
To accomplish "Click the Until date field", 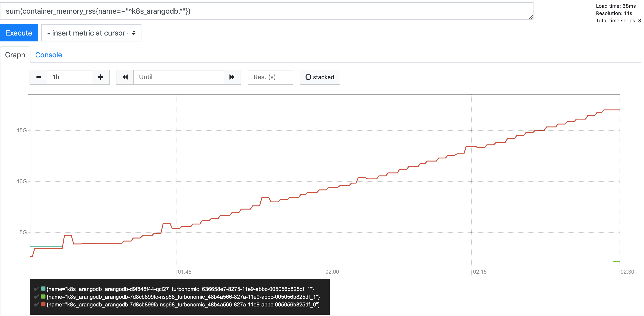I will click(x=179, y=77).
